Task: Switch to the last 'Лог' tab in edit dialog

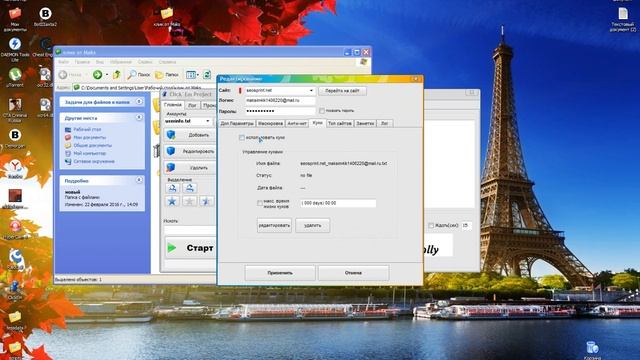Action: [384, 123]
